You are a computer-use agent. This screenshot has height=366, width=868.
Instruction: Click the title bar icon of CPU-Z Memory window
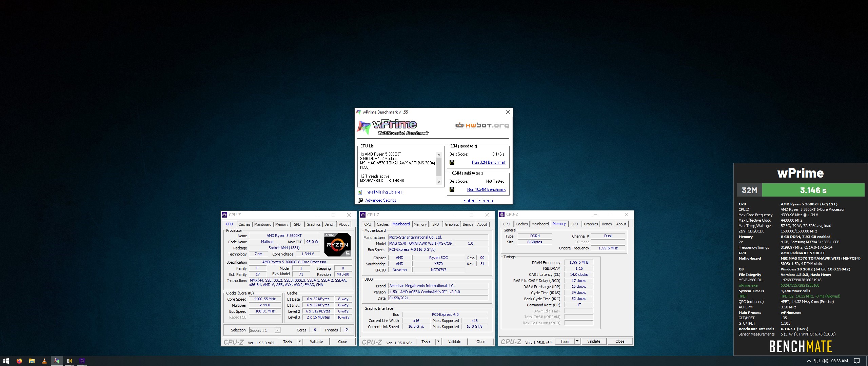point(502,215)
